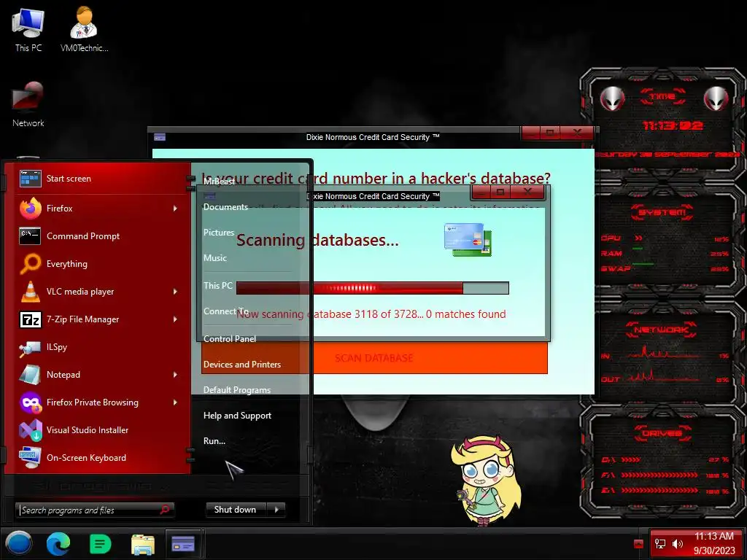Screen dimensions: 747x560
Task: Expand Firefox Private Browsing submenu arrow
Action: [x=175, y=402]
